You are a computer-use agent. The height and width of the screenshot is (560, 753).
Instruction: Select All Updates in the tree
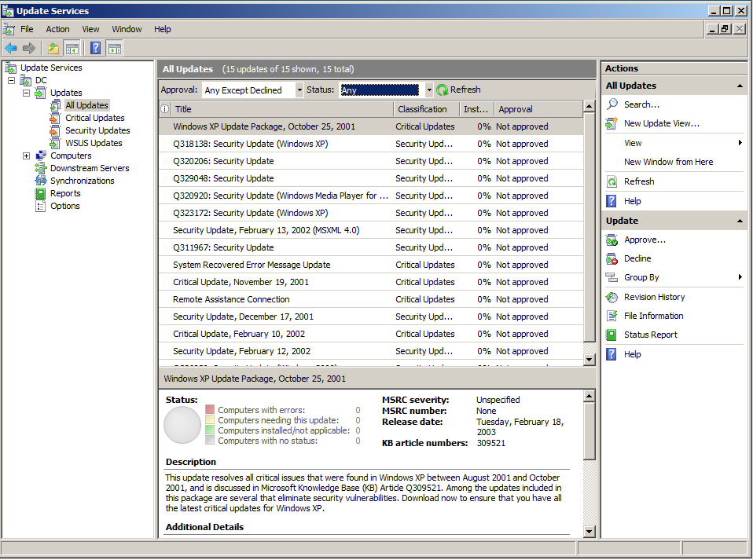tap(87, 105)
